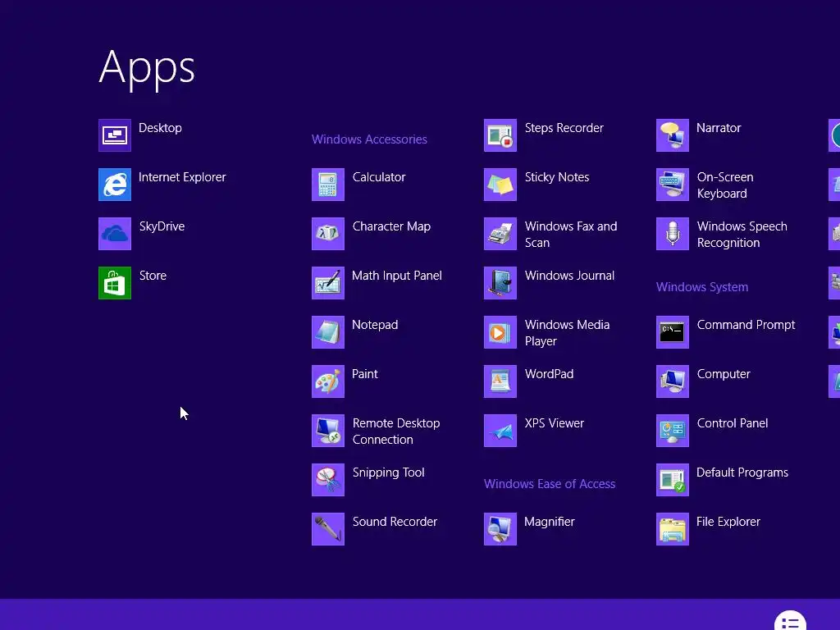Screen dimensions: 840x630
Task: Click the "Character Map" label text
Action: click(391, 227)
